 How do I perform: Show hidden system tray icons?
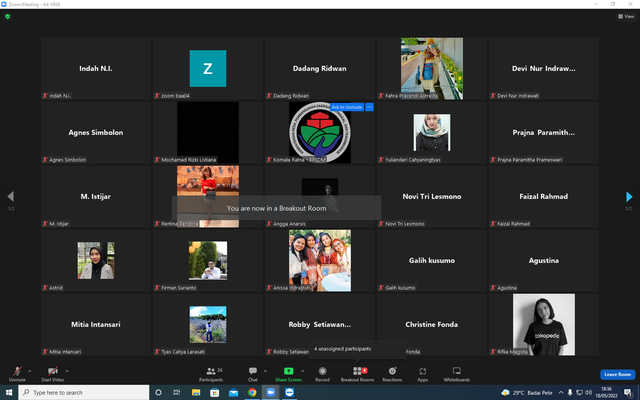tap(561, 393)
